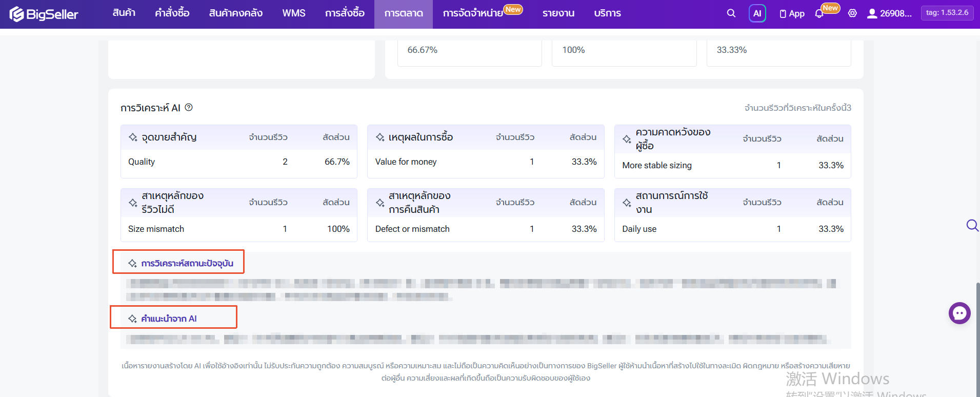Click the Quality row label
Screen dimensions: 980x397
click(x=142, y=162)
